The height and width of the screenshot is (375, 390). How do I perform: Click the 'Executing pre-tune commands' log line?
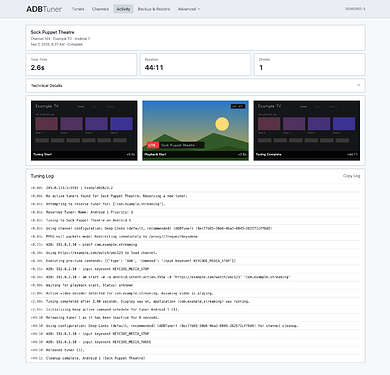click(195, 261)
